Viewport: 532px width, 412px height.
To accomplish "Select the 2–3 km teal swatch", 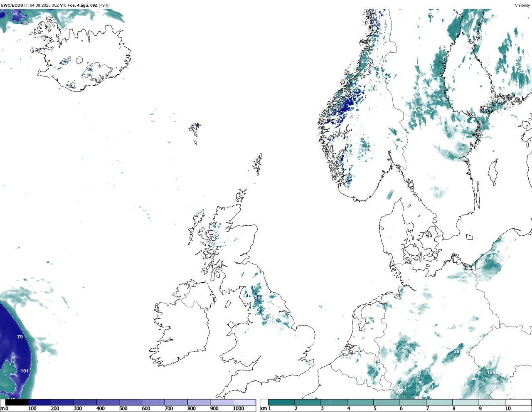I will click(x=308, y=402).
